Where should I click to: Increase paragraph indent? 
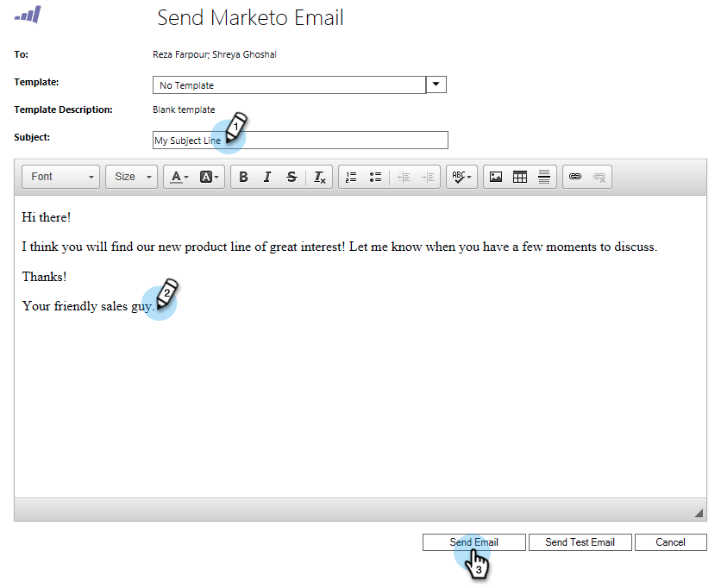click(428, 177)
